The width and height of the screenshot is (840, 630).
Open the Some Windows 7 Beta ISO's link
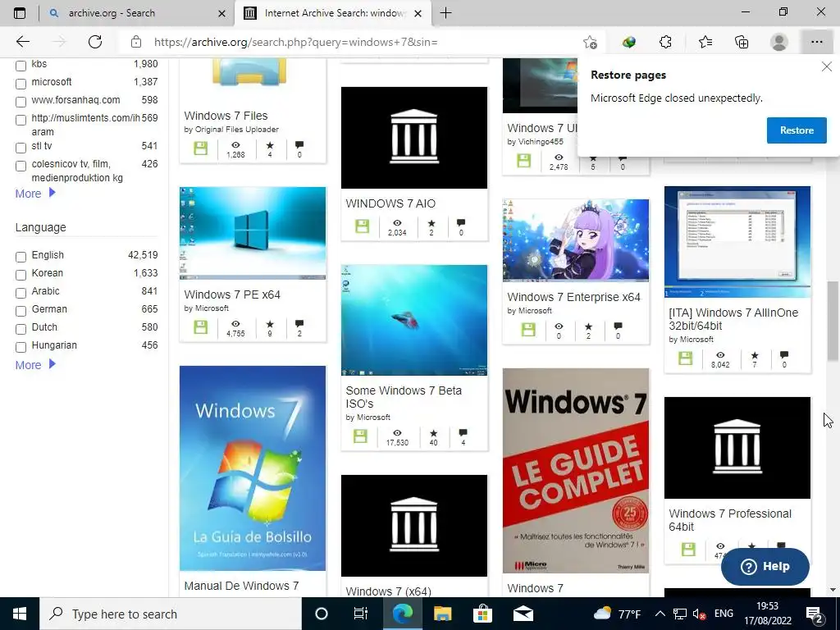(x=404, y=397)
